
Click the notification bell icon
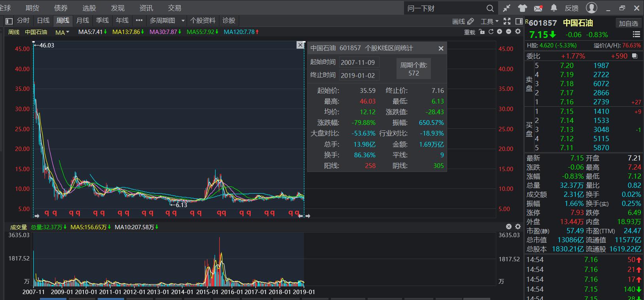pos(554,8)
